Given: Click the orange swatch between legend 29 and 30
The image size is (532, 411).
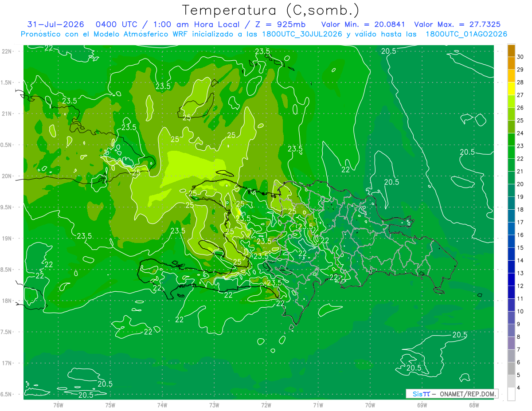Looking at the screenshot, I should coord(511,63).
